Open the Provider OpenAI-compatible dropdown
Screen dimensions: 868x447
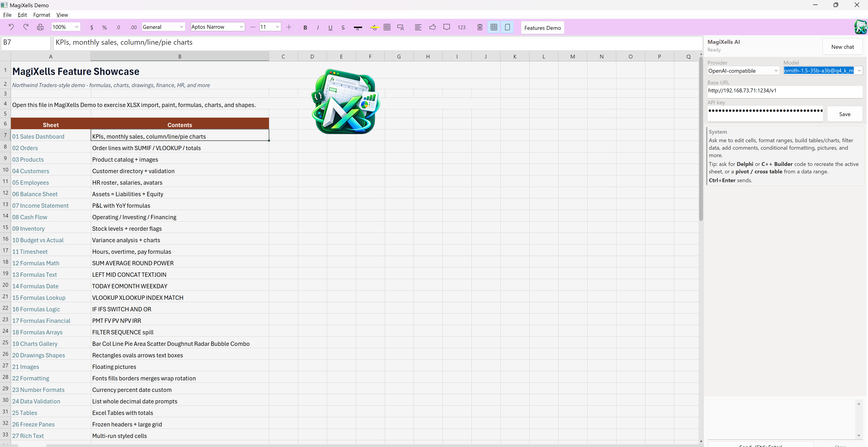(743, 71)
